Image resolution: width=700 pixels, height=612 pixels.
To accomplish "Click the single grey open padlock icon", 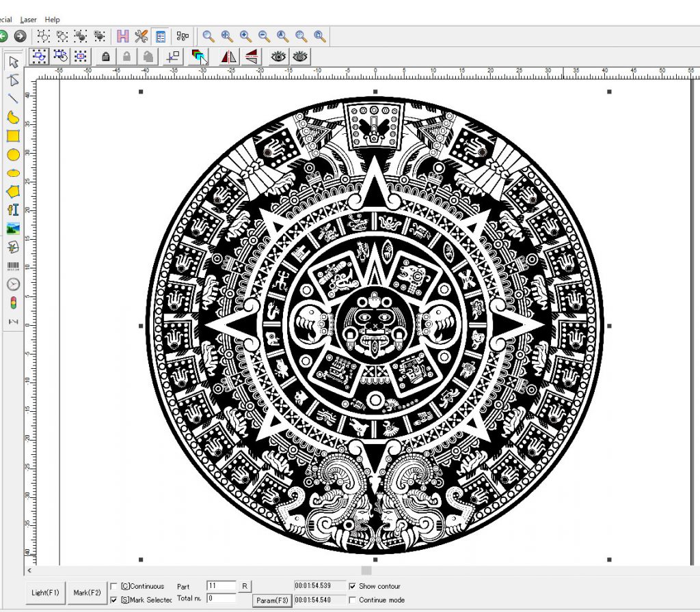I will (x=126, y=57).
